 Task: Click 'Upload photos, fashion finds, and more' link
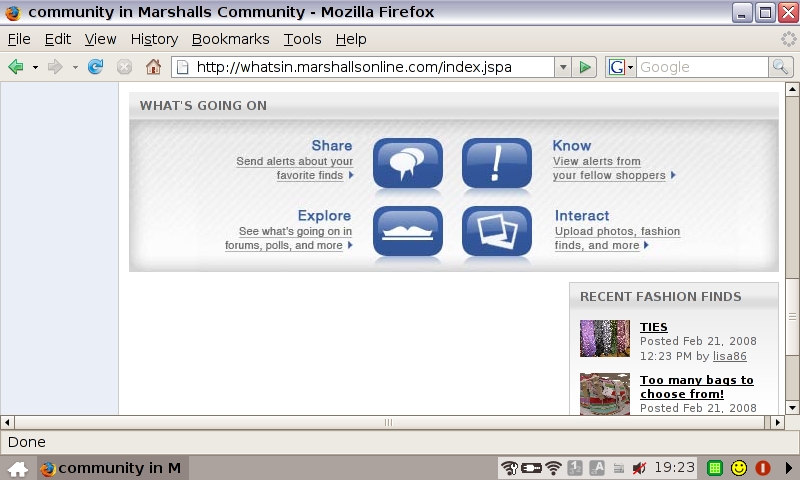pyautogui.click(x=617, y=238)
